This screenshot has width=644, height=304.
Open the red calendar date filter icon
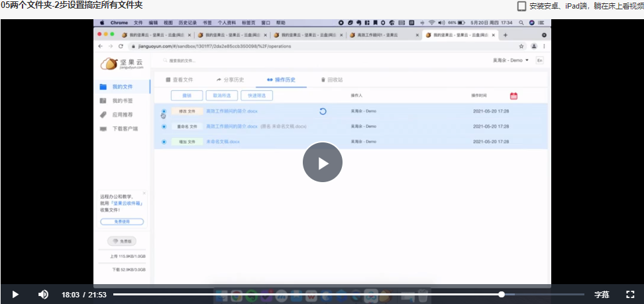(x=513, y=96)
